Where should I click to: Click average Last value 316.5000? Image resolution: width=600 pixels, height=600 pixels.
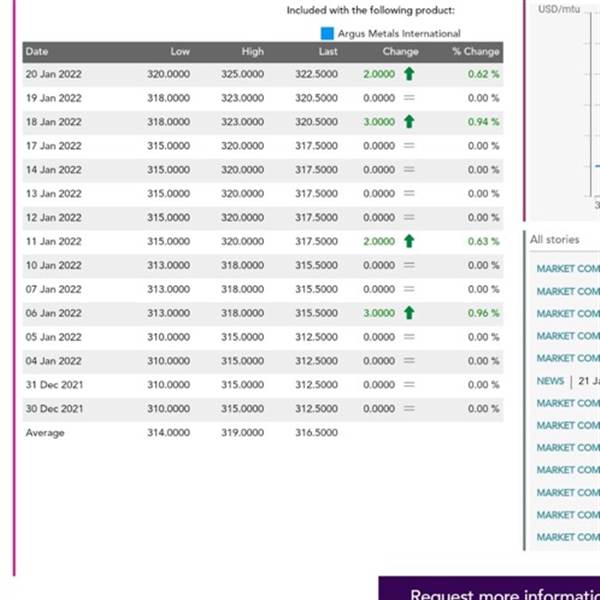(x=316, y=433)
